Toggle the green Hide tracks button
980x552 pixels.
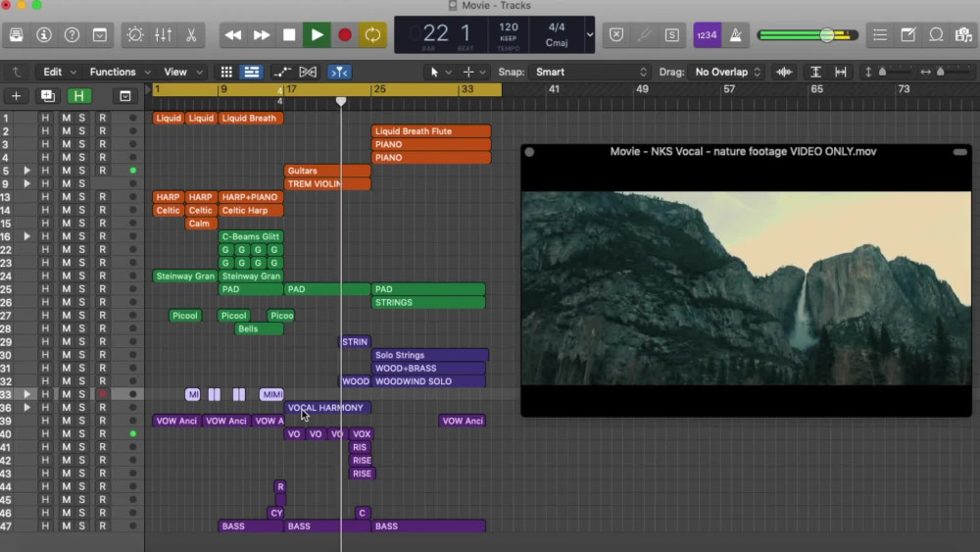pyautogui.click(x=78, y=96)
